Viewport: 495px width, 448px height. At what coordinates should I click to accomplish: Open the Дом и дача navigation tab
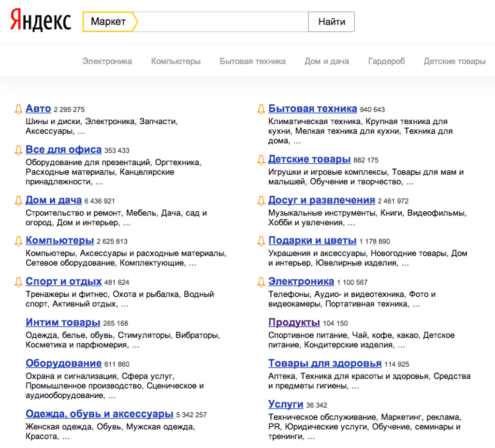(327, 61)
